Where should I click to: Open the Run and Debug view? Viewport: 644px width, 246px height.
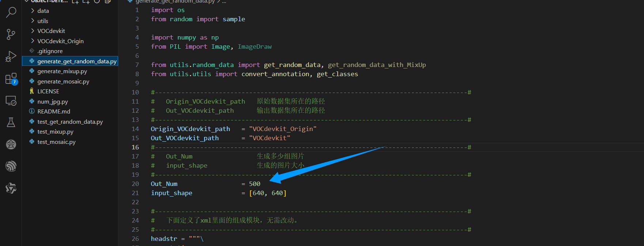click(11, 56)
